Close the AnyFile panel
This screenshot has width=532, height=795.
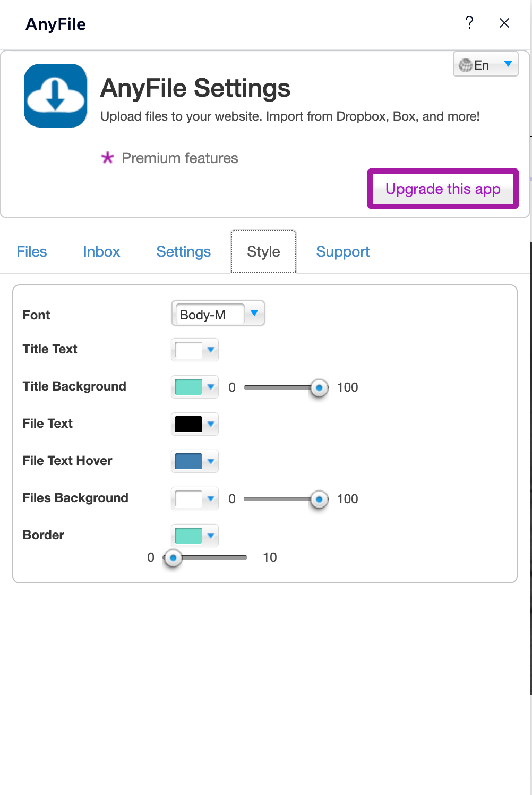504,23
